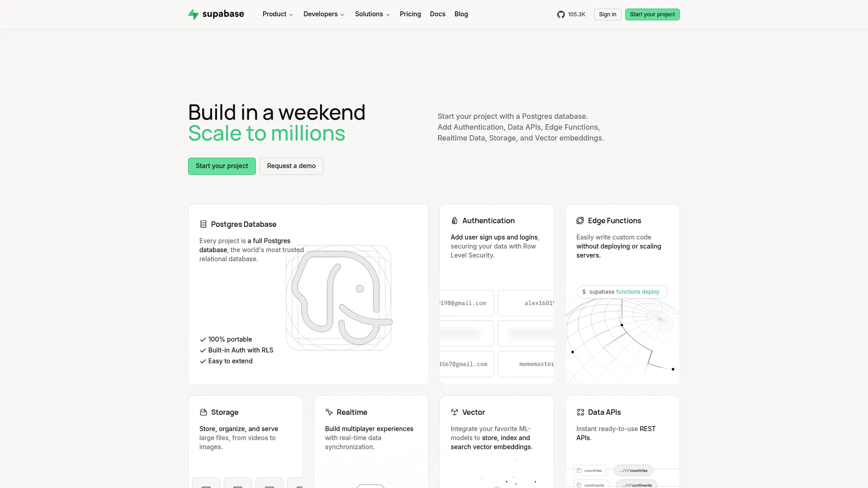Click the countries table chip
The width and height of the screenshot is (868, 488).
click(590, 470)
